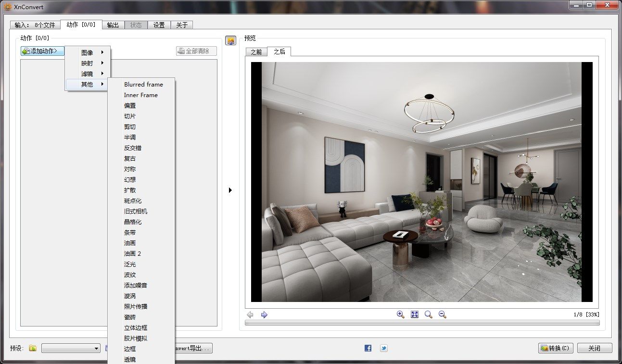Choose Blurred frame from the menu
This screenshot has width=622, height=364.
143,84
